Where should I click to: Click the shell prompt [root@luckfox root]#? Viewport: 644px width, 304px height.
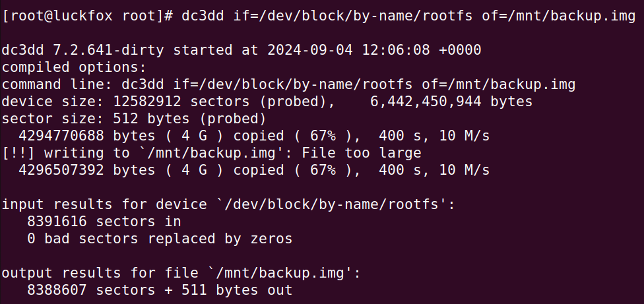[x=88, y=16]
